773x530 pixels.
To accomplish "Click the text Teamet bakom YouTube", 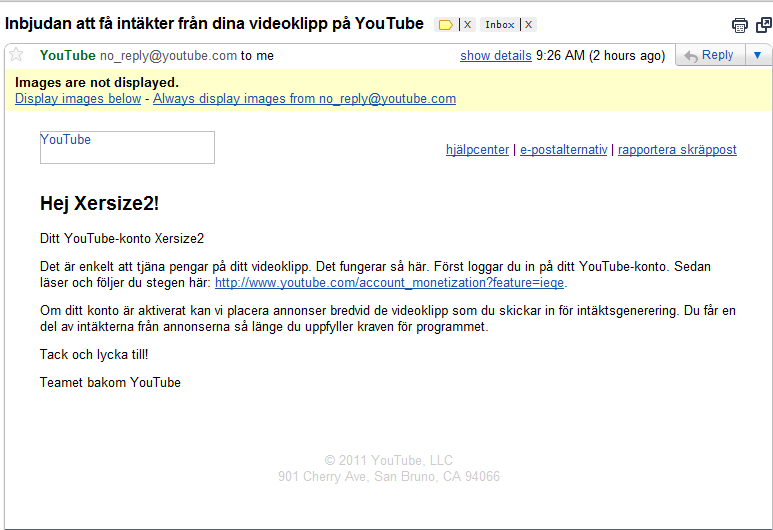I will (x=110, y=383).
